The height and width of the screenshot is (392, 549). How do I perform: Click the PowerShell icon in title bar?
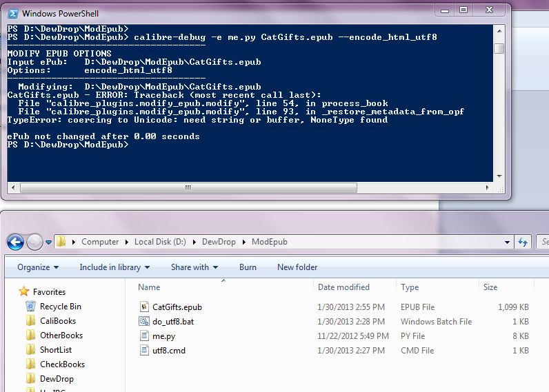pyautogui.click(x=13, y=14)
